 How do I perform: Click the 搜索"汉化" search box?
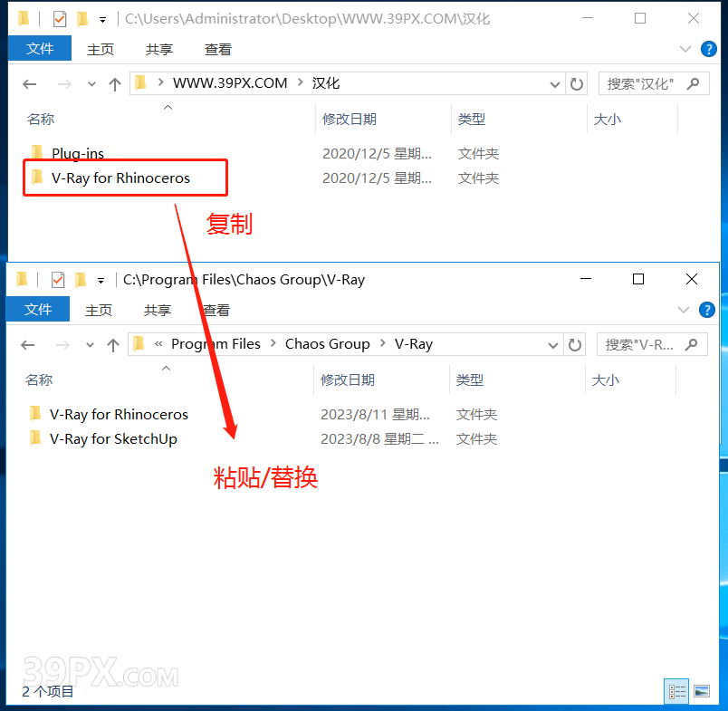click(641, 83)
